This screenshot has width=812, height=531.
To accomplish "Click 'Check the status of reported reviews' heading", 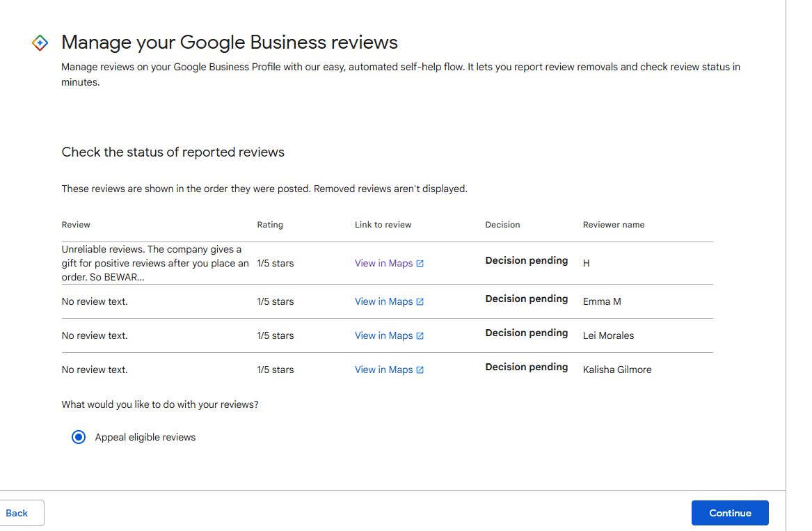I will click(173, 152).
